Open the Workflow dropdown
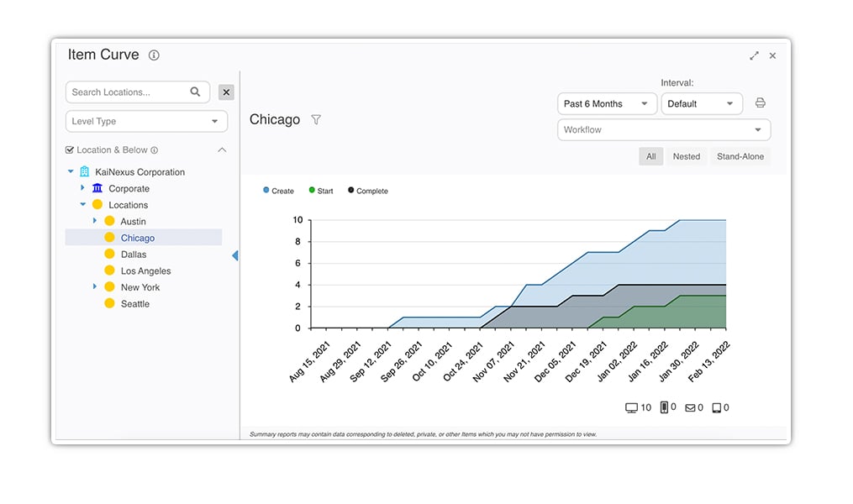This screenshot has width=853, height=504. [x=664, y=130]
